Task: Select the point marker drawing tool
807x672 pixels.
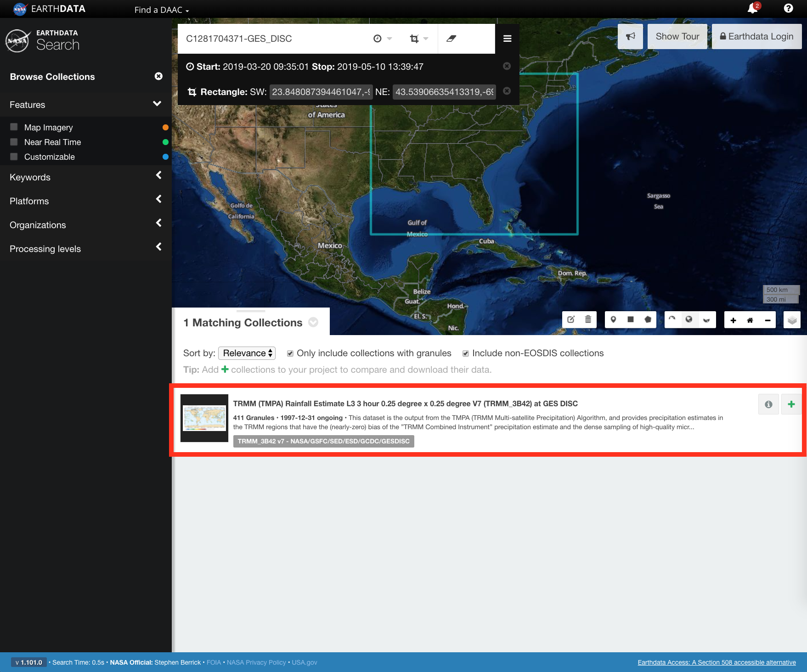Action: pyautogui.click(x=613, y=319)
